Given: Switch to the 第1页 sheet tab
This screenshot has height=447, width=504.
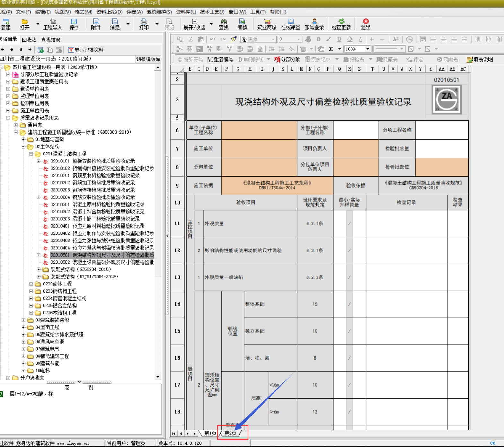Looking at the screenshot, I should coord(210,433).
